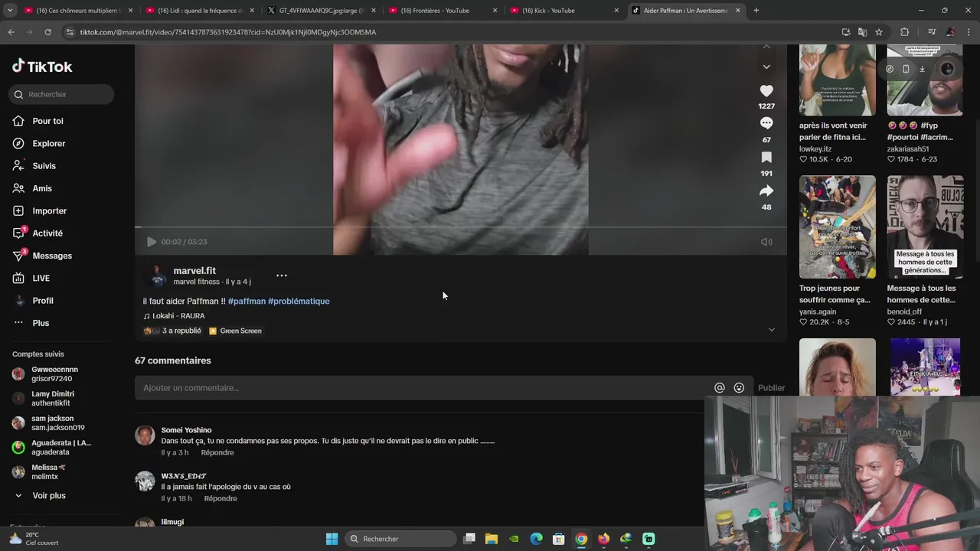Open the emoji picker in the comment box

click(739, 388)
